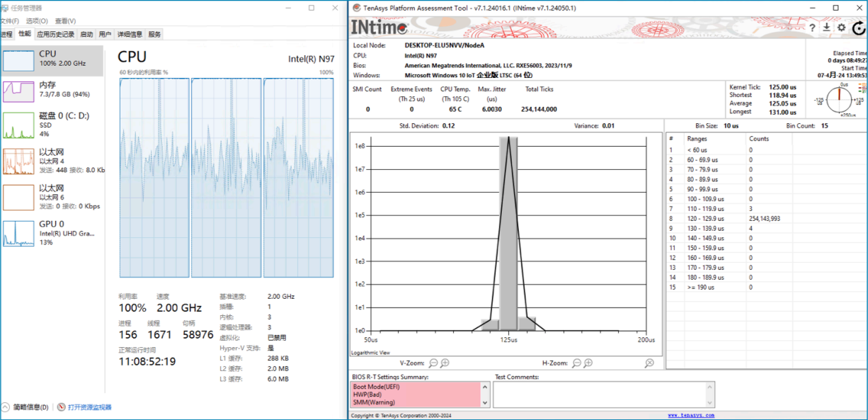Click the H-Zoom zoom in magnifier
Screen dimensions: 868x420
click(589, 363)
